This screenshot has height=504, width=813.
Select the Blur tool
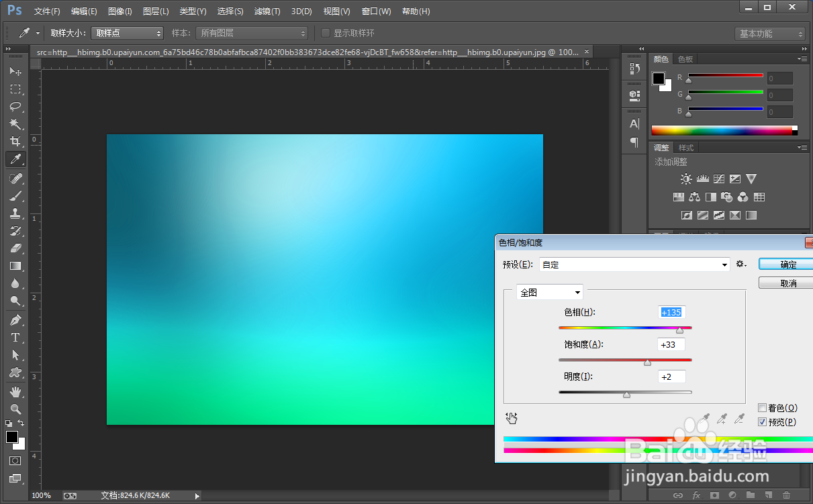tap(15, 283)
